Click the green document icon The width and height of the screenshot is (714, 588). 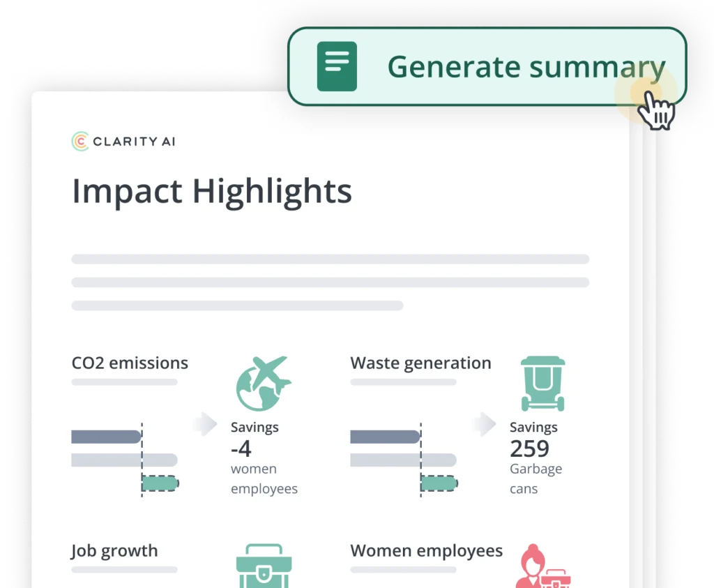click(x=337, y=66)
